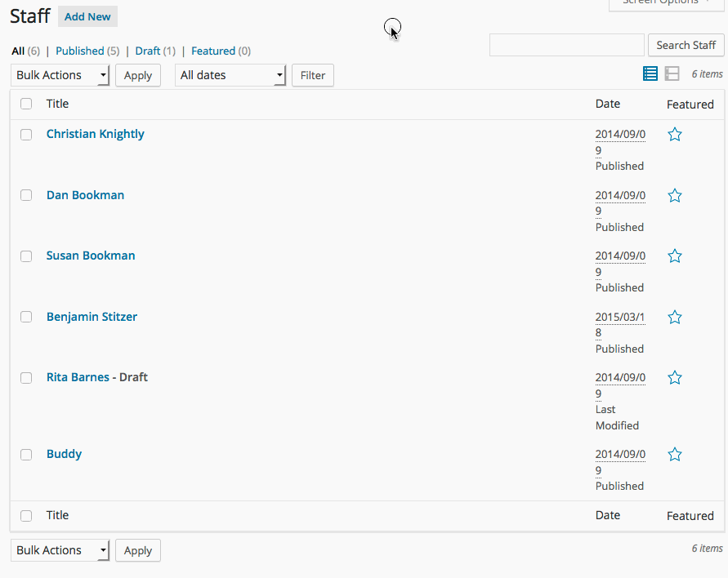Screen dimensions: 728x578
Task: Filter list to Published staff
Action: 80,51
